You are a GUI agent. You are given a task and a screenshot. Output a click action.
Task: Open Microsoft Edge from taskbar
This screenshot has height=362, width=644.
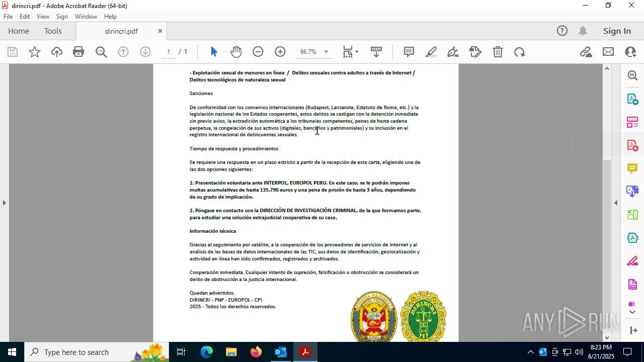point(207,352)
